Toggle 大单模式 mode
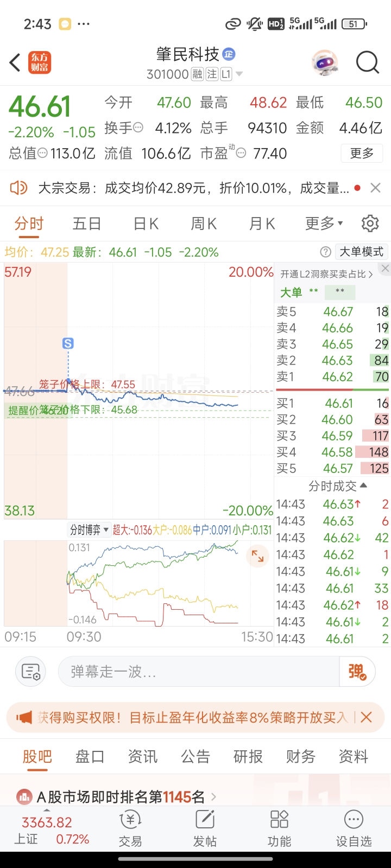Viewport: 391px width, 868px height. coord(361,252)
